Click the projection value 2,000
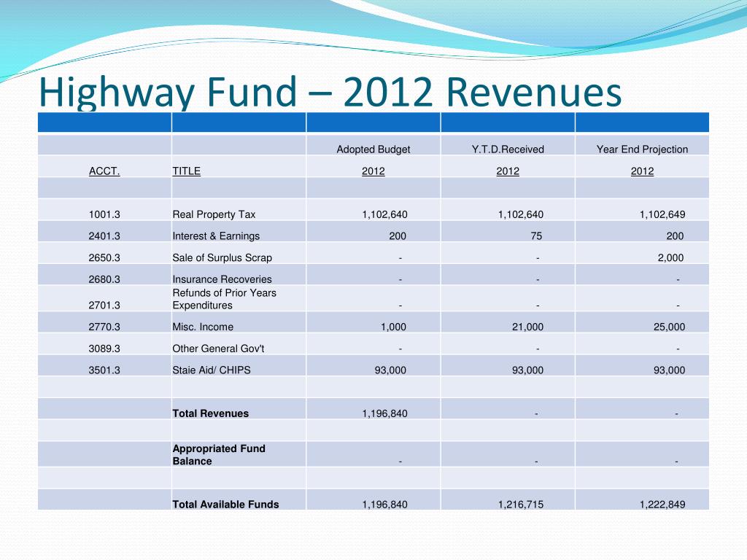The height and width of the screenshot is (560, 747). pos(670,257)
